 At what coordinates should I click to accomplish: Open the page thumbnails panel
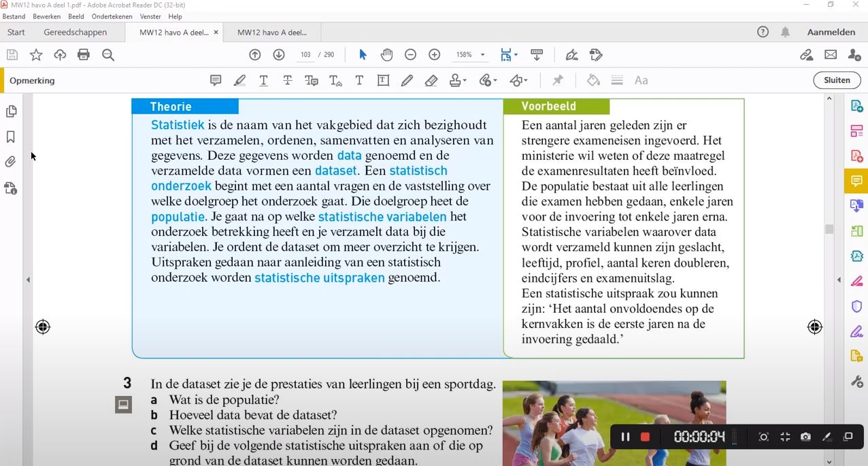(x=11, y=112)
